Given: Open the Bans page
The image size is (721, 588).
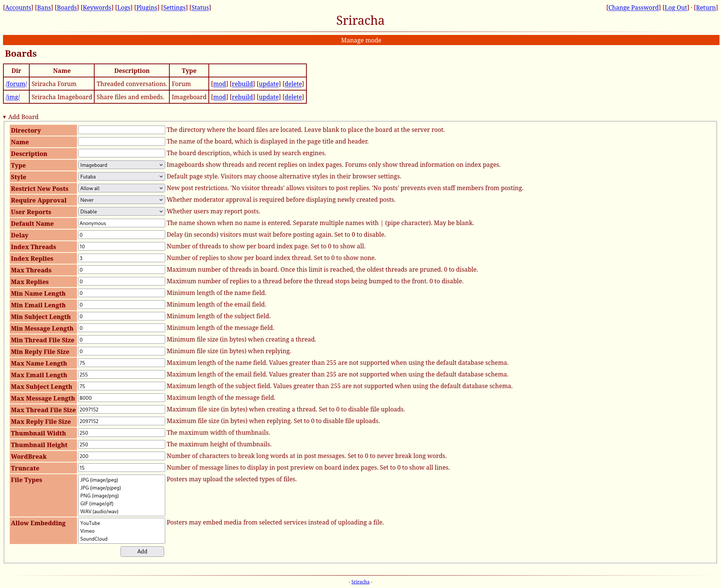Looking at the screenshot, I should coord(44,8).
